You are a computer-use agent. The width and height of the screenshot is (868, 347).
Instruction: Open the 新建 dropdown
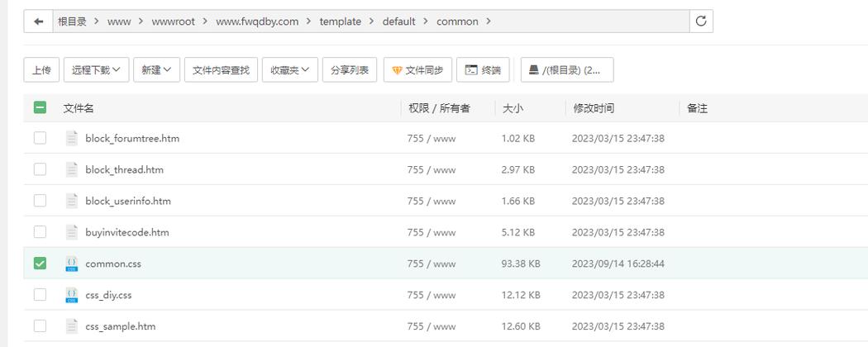(157, 69)
